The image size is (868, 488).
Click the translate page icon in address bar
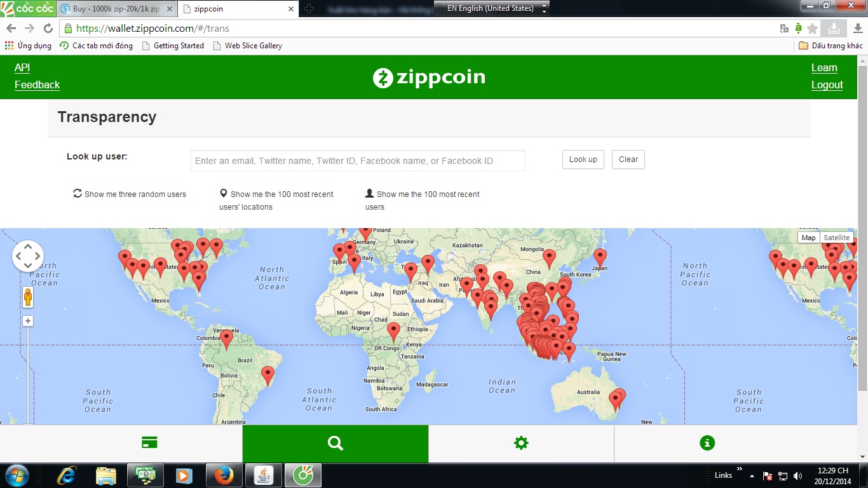click(x=784, y=29)
